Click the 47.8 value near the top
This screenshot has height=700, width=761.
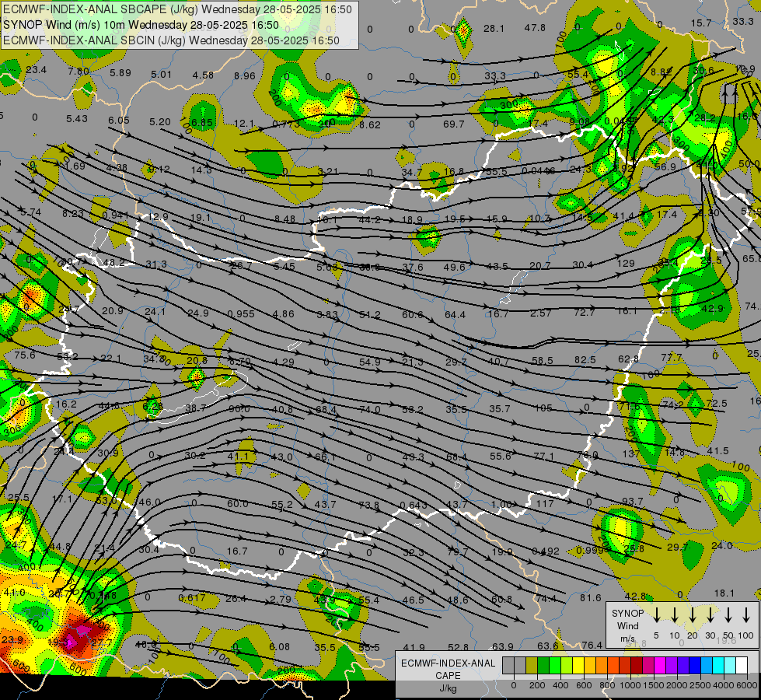[535, 28]
